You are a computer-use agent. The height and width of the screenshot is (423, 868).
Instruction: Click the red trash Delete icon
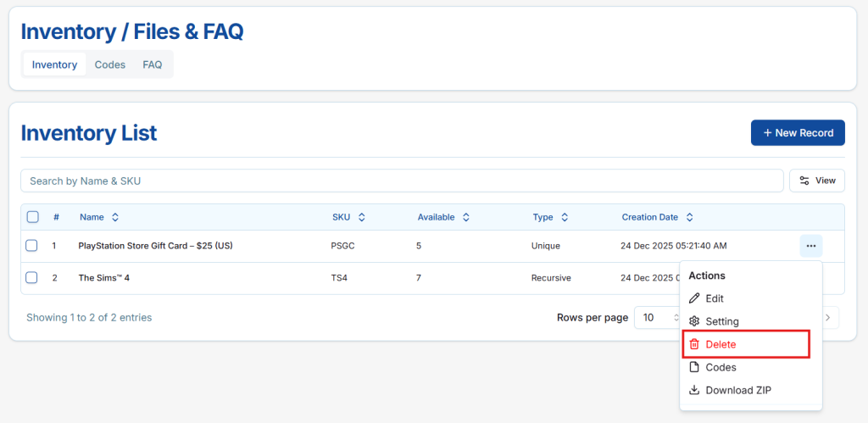point(694,344)
